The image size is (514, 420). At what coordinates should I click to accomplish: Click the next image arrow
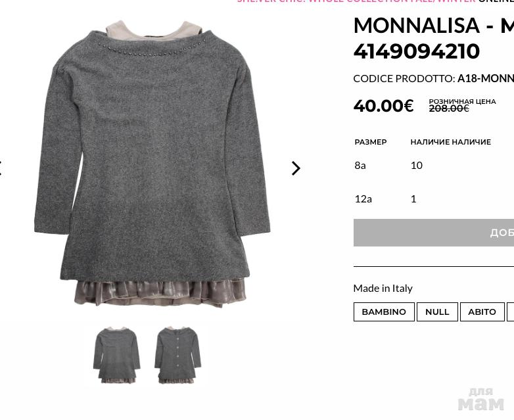(x=296, y=168)
